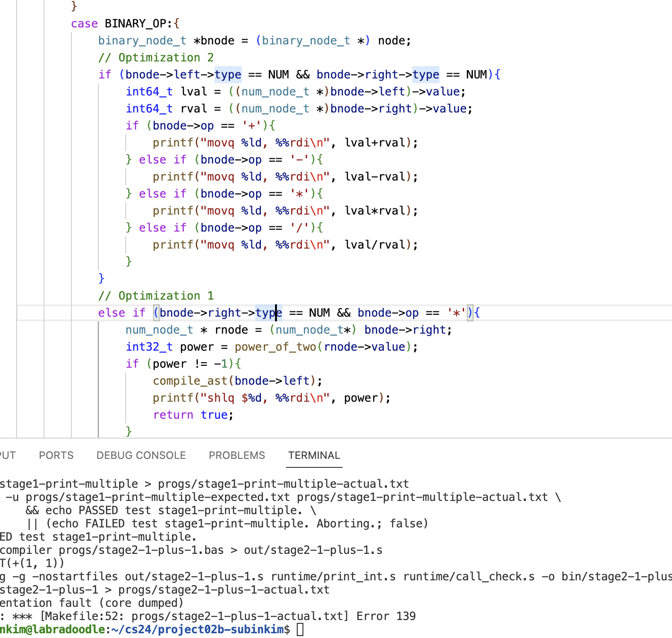Click the "// Optimization 2" comment
The height and width of the screenshot is (638, 672).
pos(156,58)
